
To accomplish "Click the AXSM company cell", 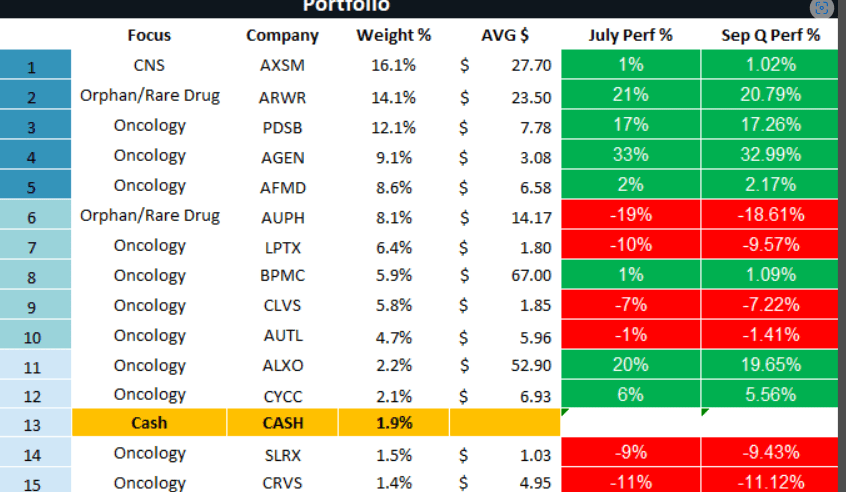I will coord(282,66).
